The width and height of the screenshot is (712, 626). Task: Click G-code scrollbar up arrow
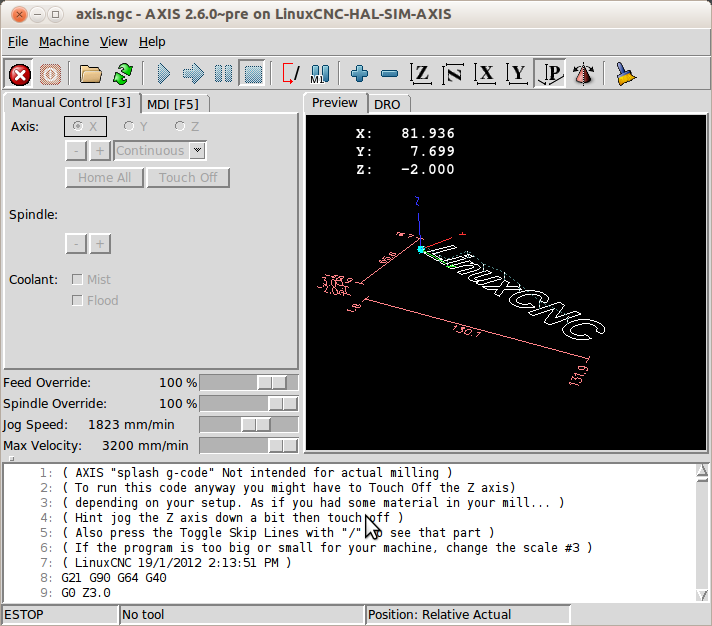(x=702, y=471)
